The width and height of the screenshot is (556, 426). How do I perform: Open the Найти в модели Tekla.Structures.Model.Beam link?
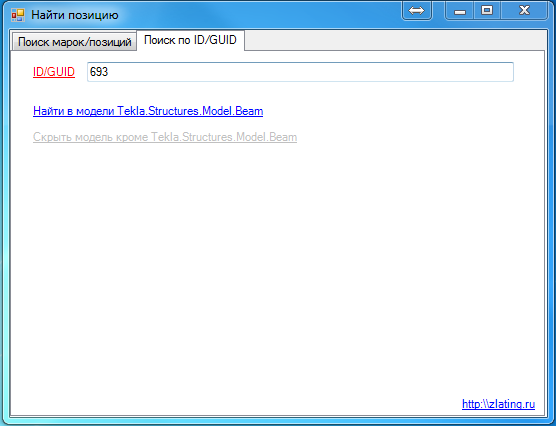[x=148, y=111]
